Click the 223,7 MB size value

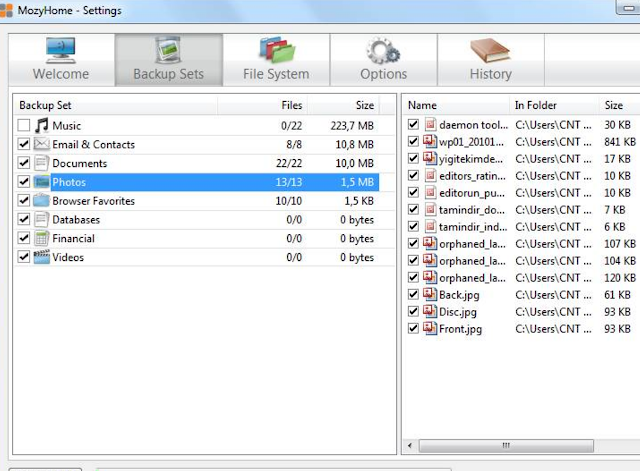click(352, 126)
